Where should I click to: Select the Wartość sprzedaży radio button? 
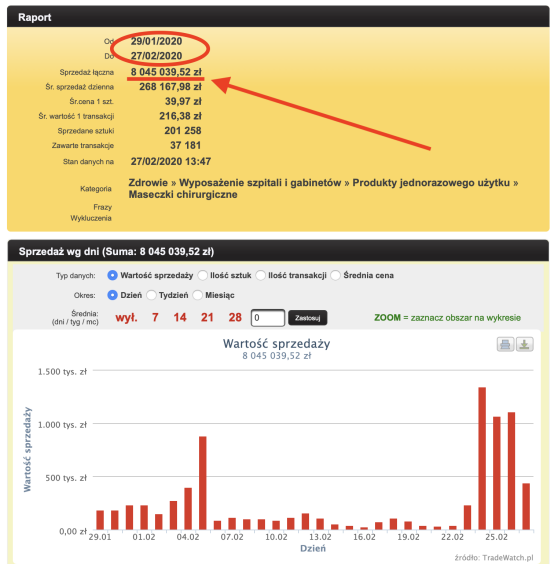pyautogui.click(x=112, y=275)
